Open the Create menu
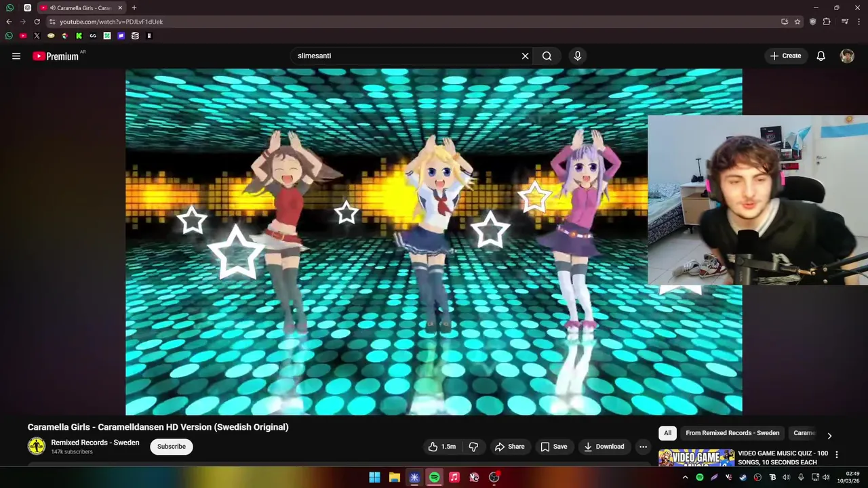The height and width of the screenshot is (488, 868). tap(786, 56)
